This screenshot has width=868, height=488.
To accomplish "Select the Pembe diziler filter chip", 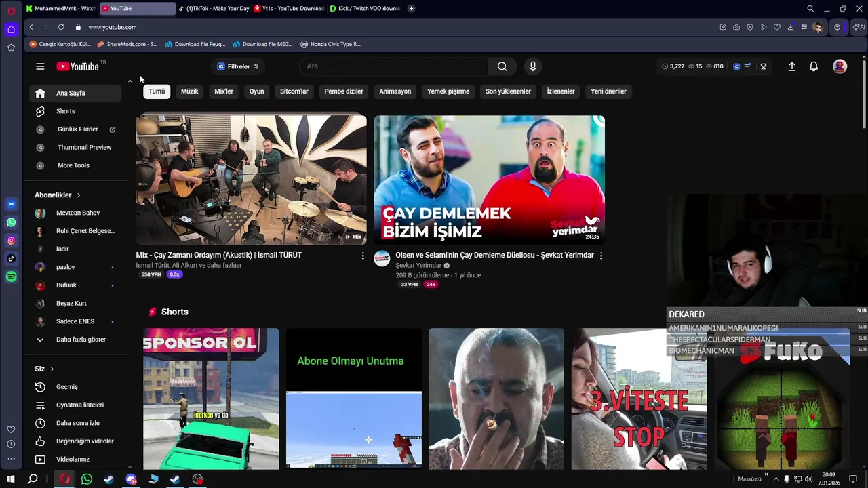I will click(344, 91).
